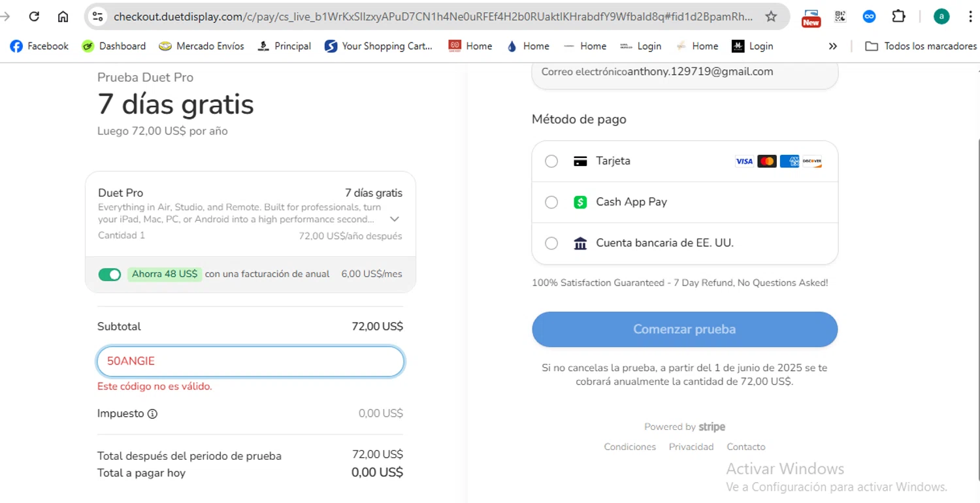The image size is (980, 503).
Task: Bookmark this page with the star icon
Action: [771, 16]
